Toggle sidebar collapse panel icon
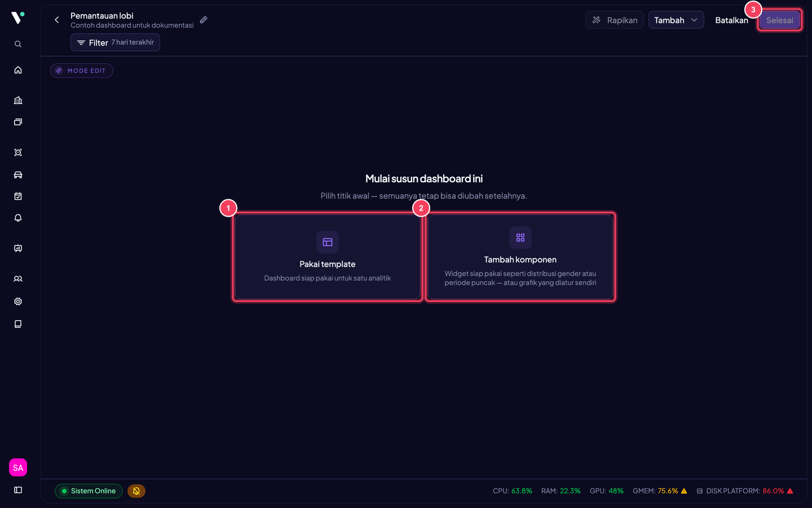The width and height of the screenshot is (812, 508). click(18, 490)
